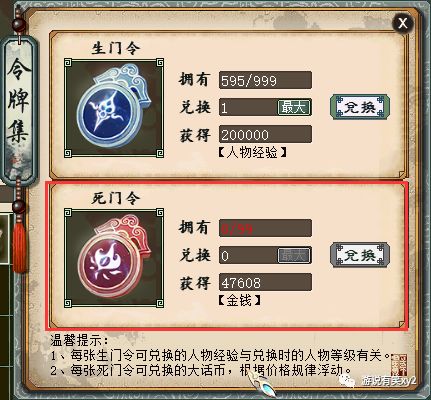This screenshot has height=400, width=431.
Task: Click 兑换 button for 死门令
Action: coord(360,255)
